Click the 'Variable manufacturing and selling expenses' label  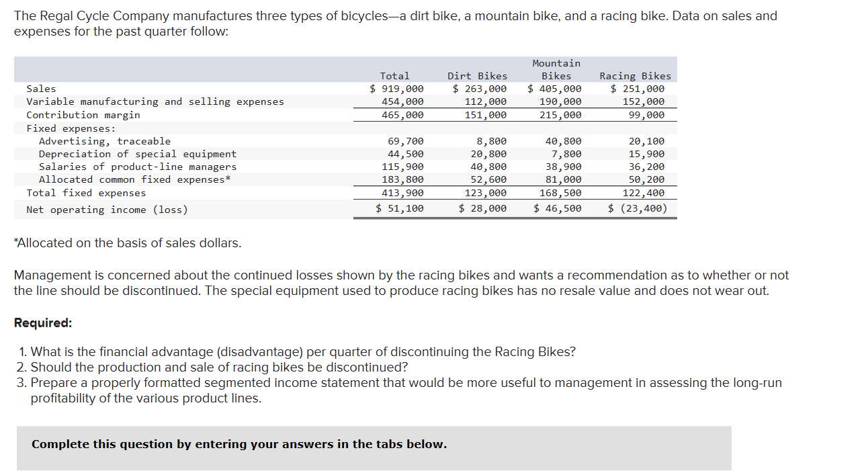click(155, 101)
